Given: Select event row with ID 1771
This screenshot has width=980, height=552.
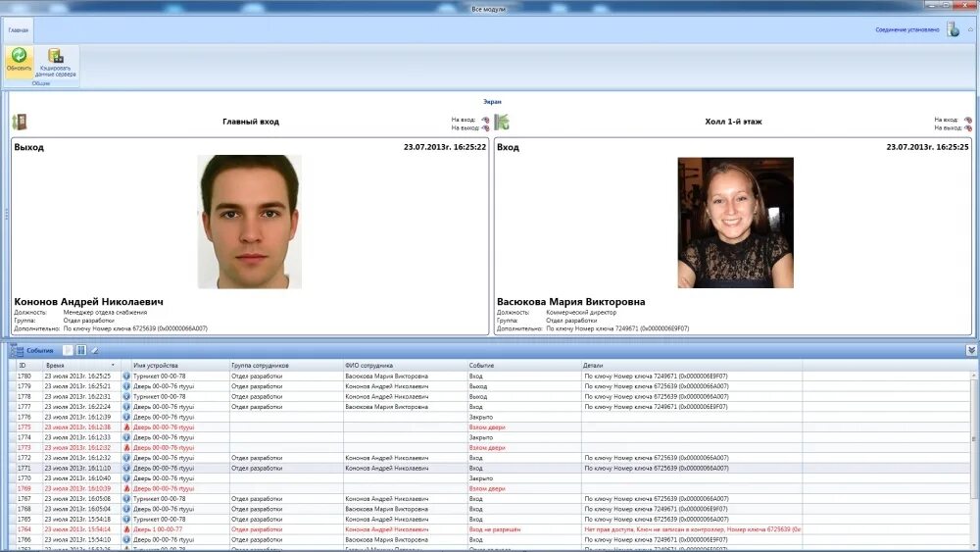Looking at the screenshot, I should 491,469.
